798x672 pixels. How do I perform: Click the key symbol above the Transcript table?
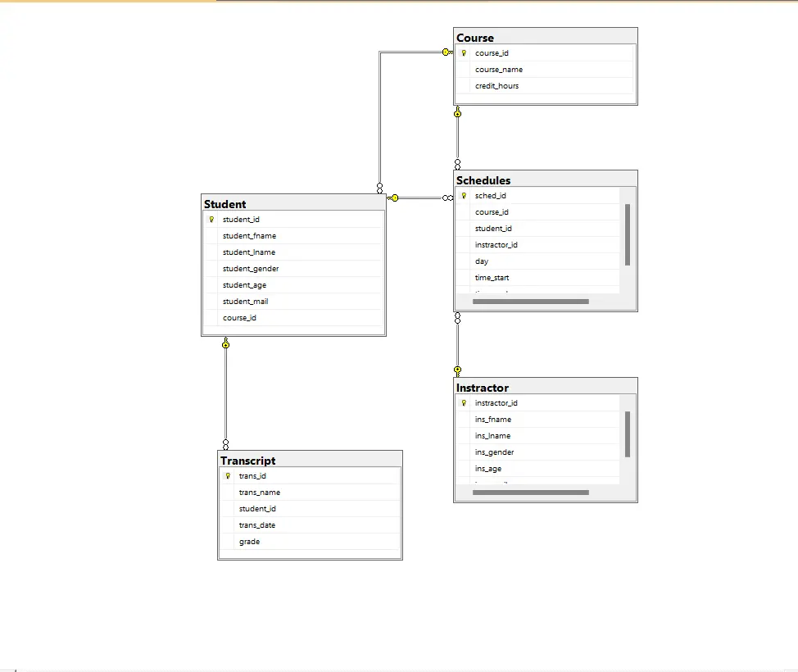225,344
